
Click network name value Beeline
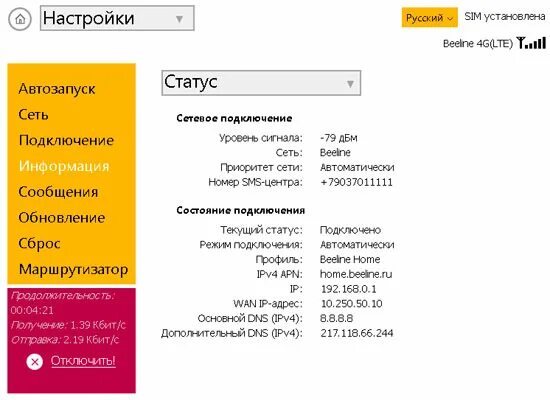(x=335, y=153)
